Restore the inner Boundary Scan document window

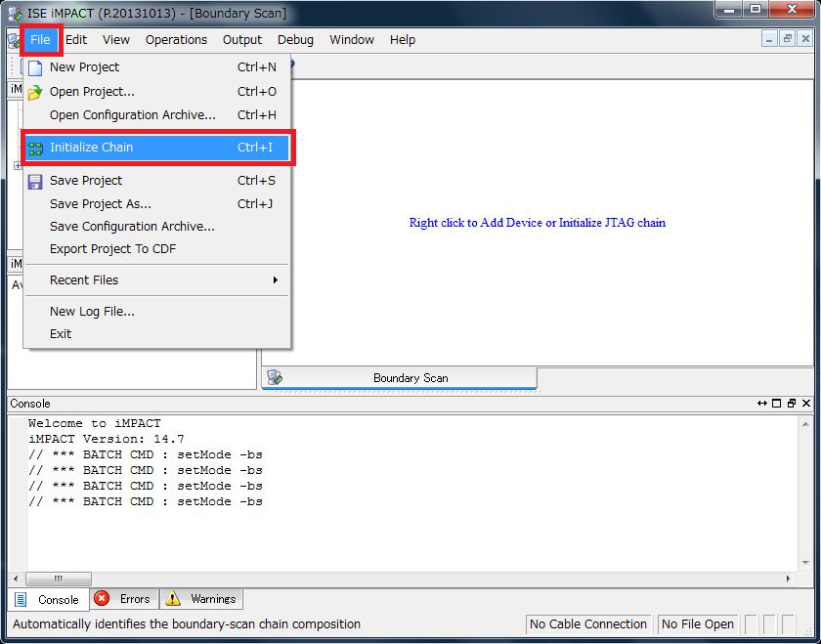[x=787, y=39]
